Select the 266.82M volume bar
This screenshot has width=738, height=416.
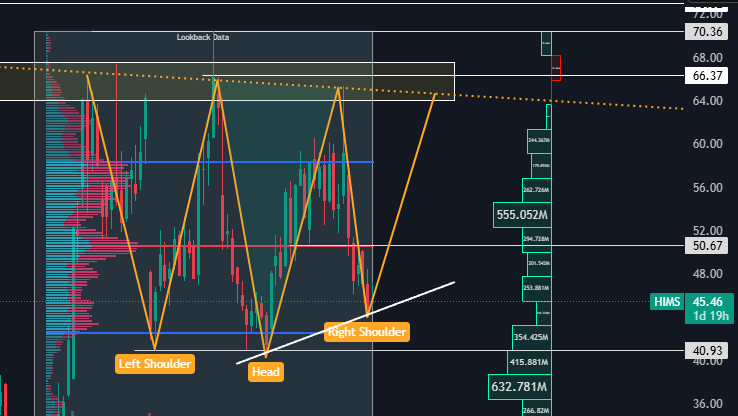[x=537, y=408]
